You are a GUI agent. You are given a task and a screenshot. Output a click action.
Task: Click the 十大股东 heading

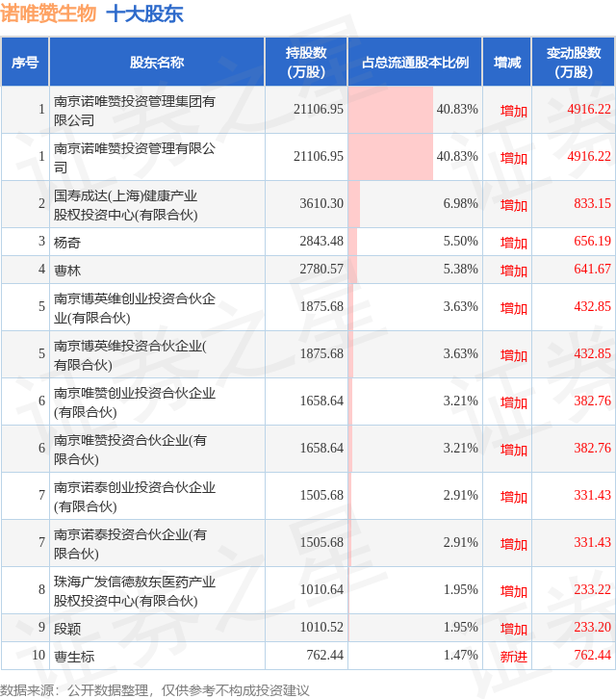click(x=145, y=13)
